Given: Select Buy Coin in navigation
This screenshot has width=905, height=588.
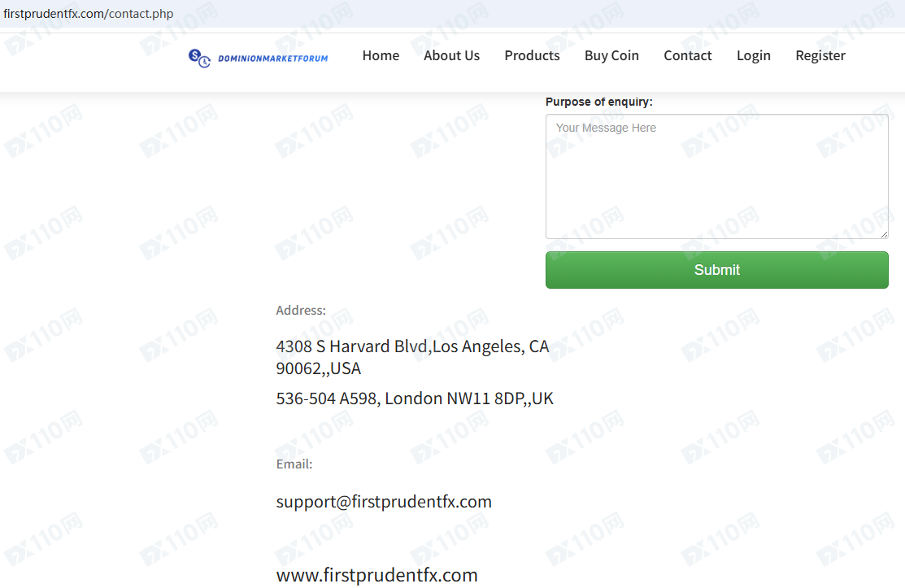Looking at the screenshot, I should click(x=611, y=56).
